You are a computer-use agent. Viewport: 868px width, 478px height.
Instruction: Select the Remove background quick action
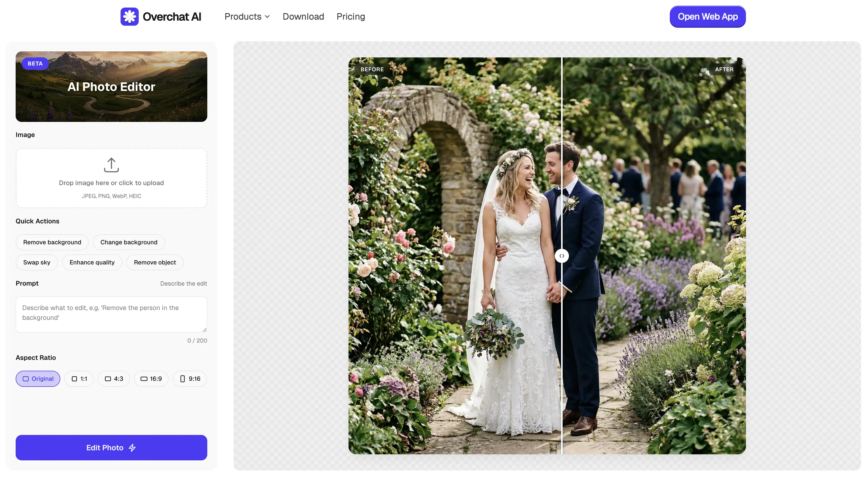pyautogui.click(x=52, y=242)
